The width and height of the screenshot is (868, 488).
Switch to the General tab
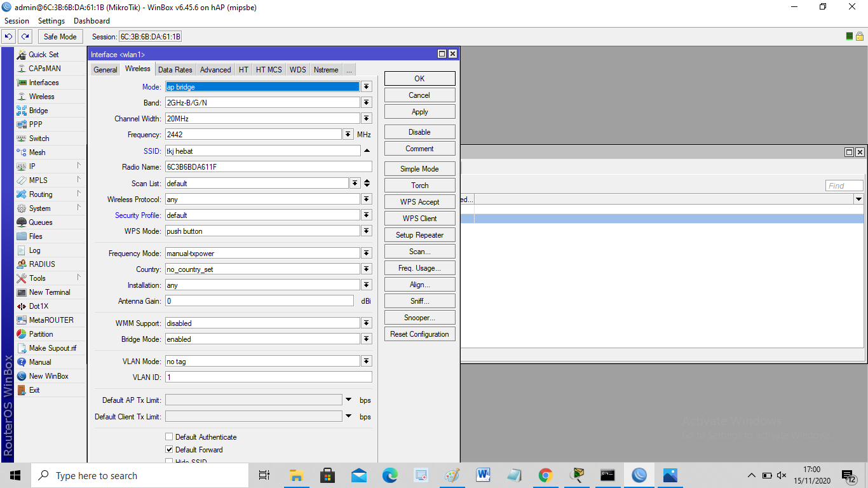point(105,70)
